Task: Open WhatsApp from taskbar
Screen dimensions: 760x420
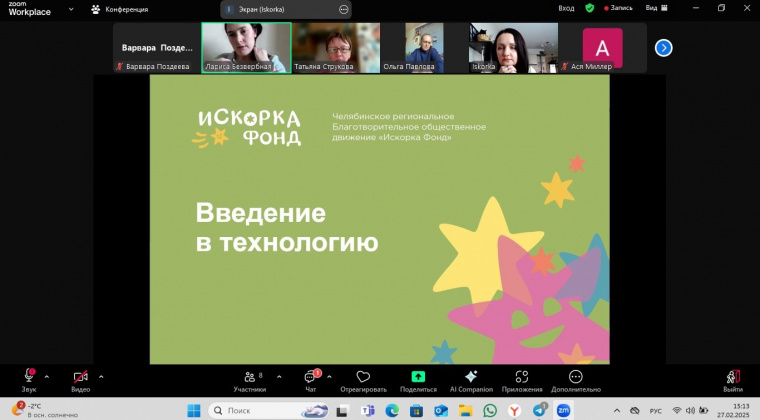Action: pyautogui.click(x=490, y=411)
